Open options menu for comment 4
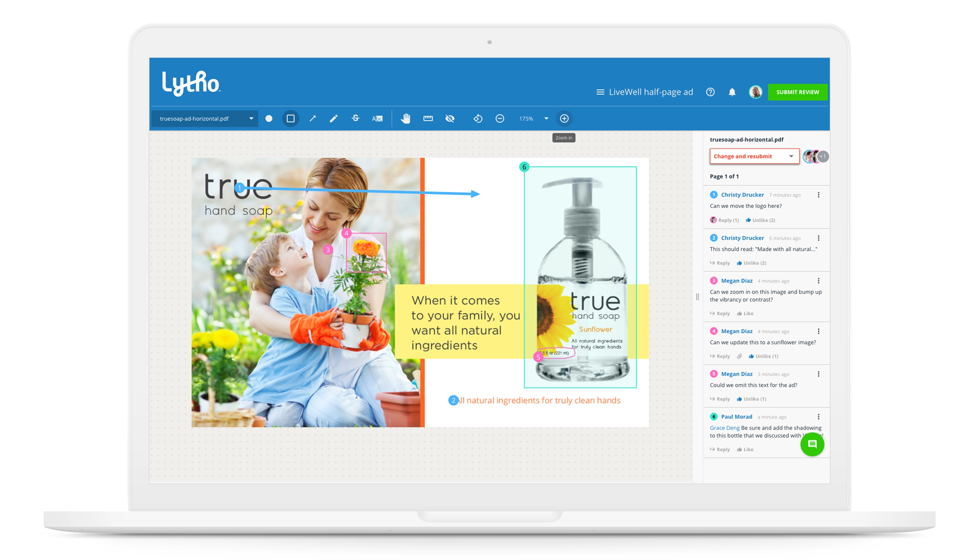Viewport: 980px width, 560px height. (819, 331)
